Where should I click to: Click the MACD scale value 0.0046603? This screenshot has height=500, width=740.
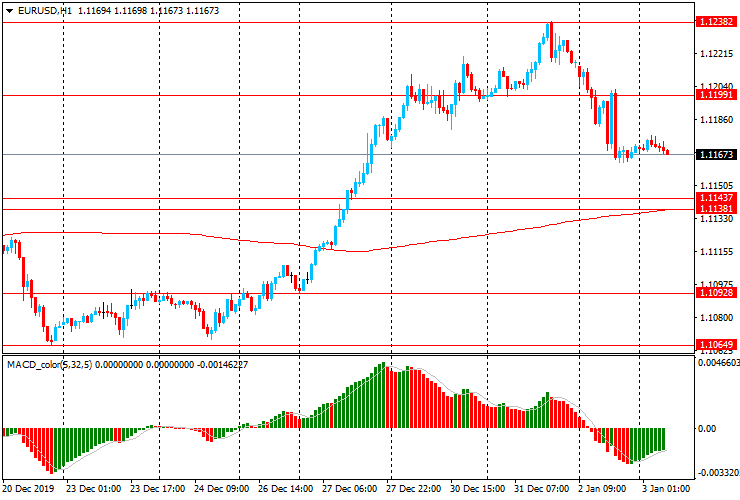719,363
